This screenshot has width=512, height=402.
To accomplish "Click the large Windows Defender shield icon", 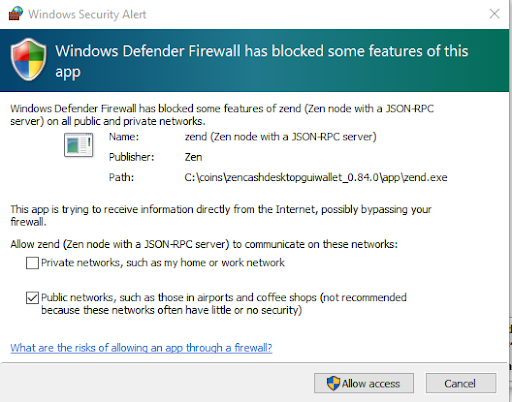I will (28, 59).
